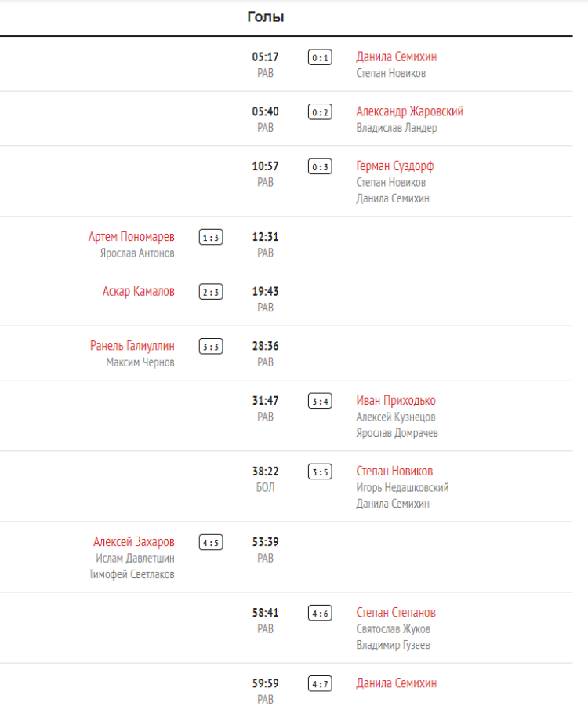Open Аскар Камалов player page
588x710 pixels.
click(x=139, y=291)
